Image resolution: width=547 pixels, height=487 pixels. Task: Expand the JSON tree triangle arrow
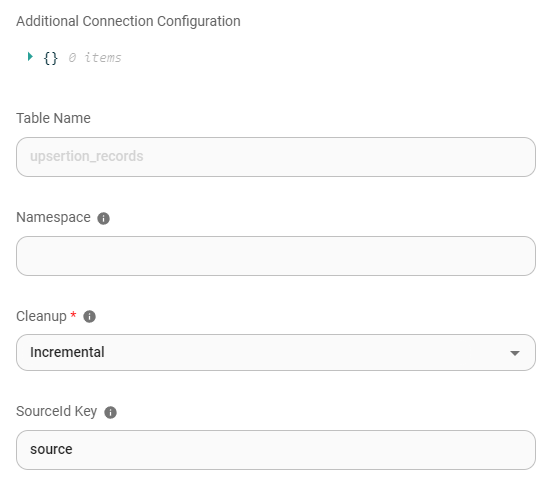point(30,57)
